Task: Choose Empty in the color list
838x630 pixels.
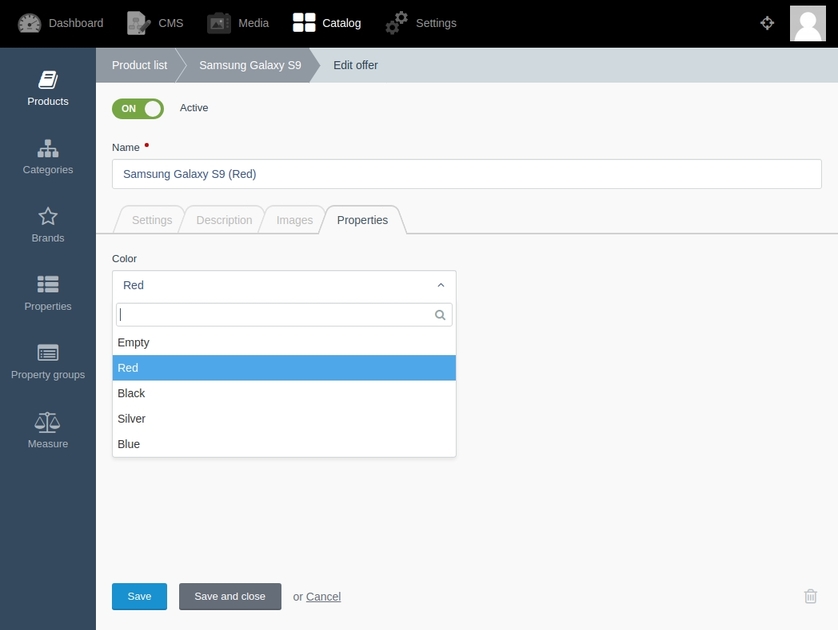Action: [x=284, y=343]
